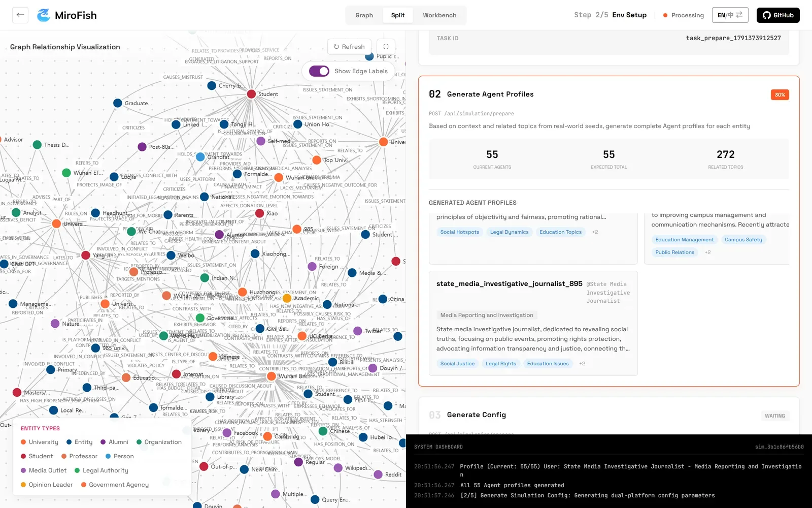This screenshot has width=812, height=508.
Task: Toggle Show Edge Labels switch
Action: tap(319, 71)
